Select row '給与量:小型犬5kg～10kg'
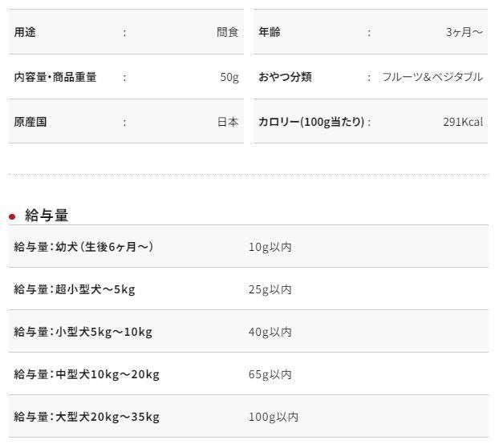This screenshot has height=448, width=495. click(249, 331)
